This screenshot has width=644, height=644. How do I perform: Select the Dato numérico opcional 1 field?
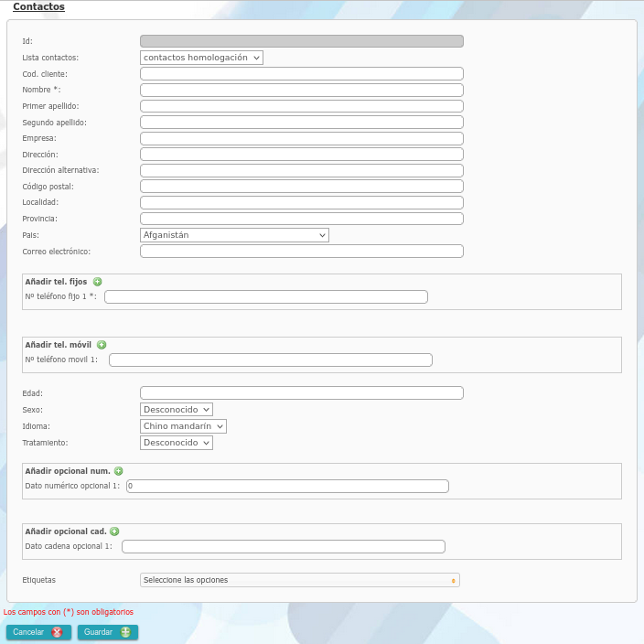(x=287, y=487)
